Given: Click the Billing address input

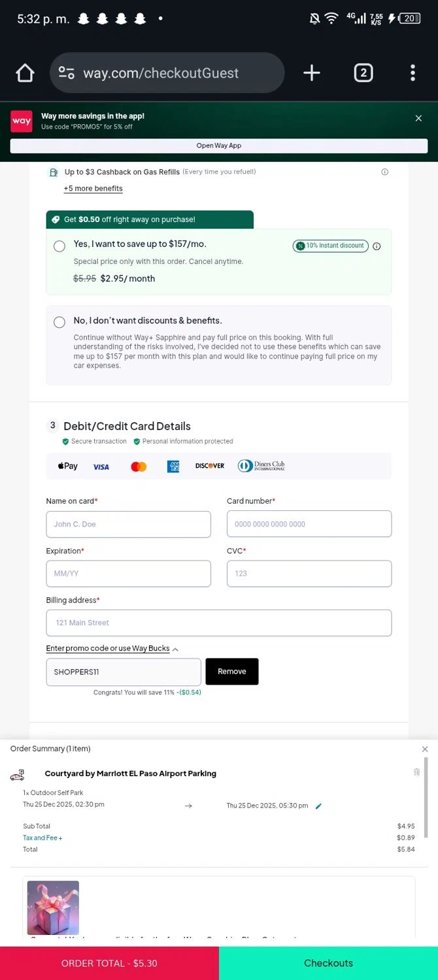Looking at the screenshot, I should pyautogui.click(x=219, y=623).
